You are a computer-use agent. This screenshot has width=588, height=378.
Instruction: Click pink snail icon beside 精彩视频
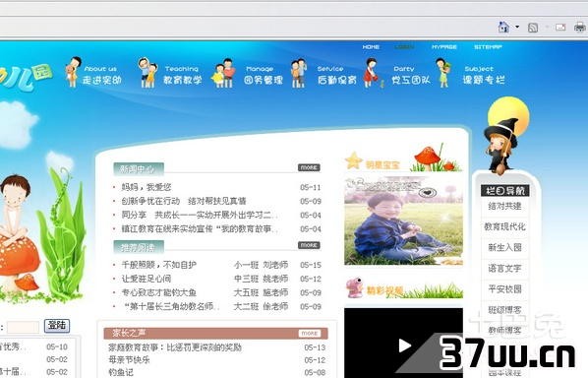[354, 287]
